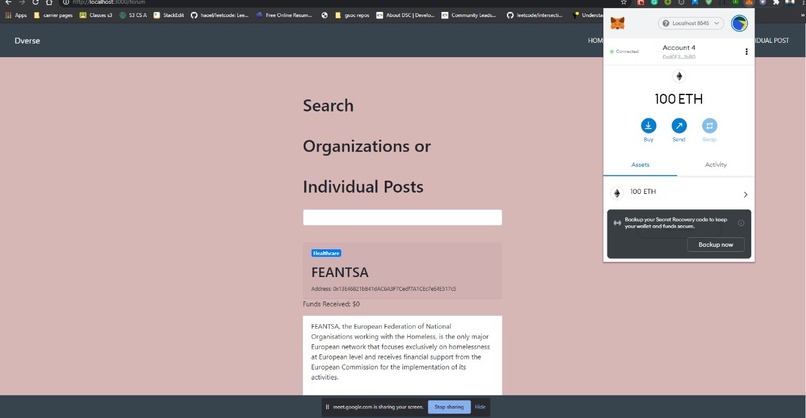Click the Ethereum logo above the balance
Viewport: 806px width, 418px height.
pyautogui.click(x=679, y=76)
